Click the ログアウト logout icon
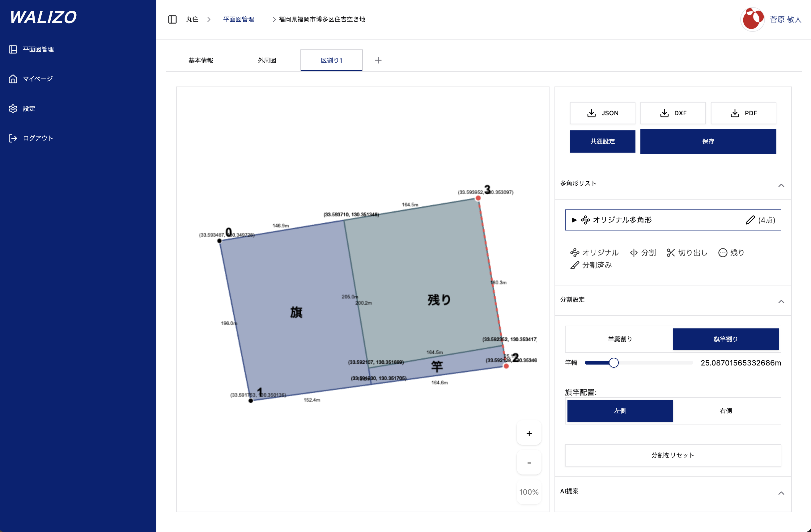Viewport: 811px width, 532px height. 13,138
